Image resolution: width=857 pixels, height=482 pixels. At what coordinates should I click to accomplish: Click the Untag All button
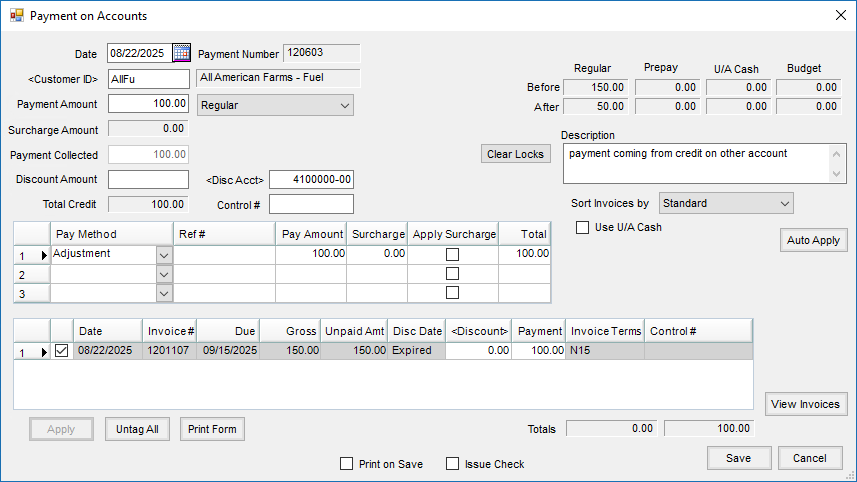pyautogui.click(x=137, y=429)
